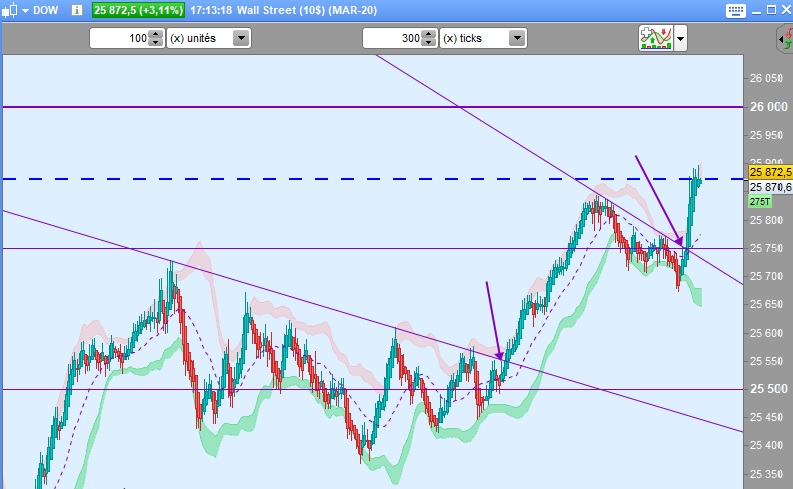Viewport: 793px width, 489px height.
Task: Click the 25 870,6 price label on axis
Action: click(x=770, y=187)
